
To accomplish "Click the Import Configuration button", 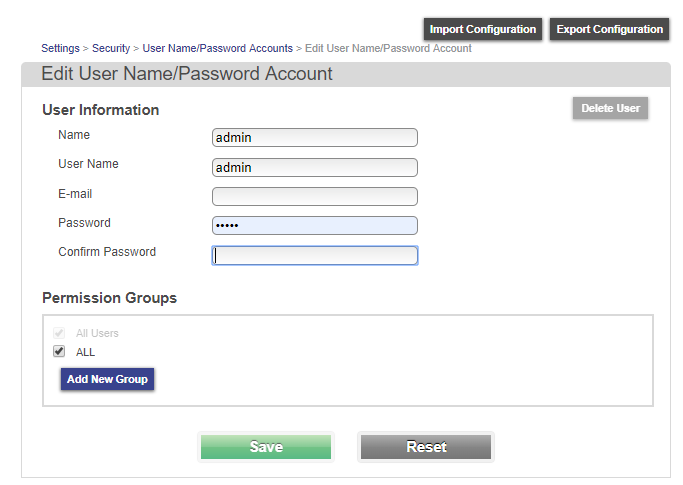I will (x=483, y=29).
